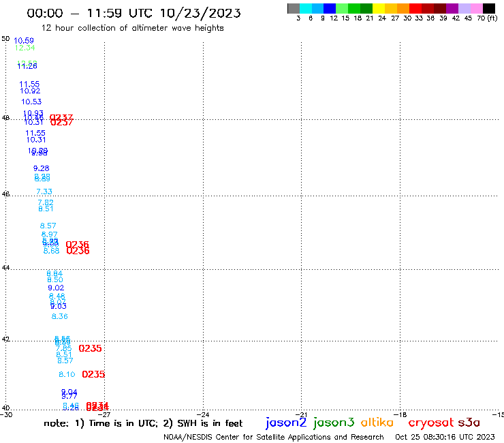Click the wave height value 8.10
The height and width of the screenshot is (443, 504).
click(x=67, y=374)
